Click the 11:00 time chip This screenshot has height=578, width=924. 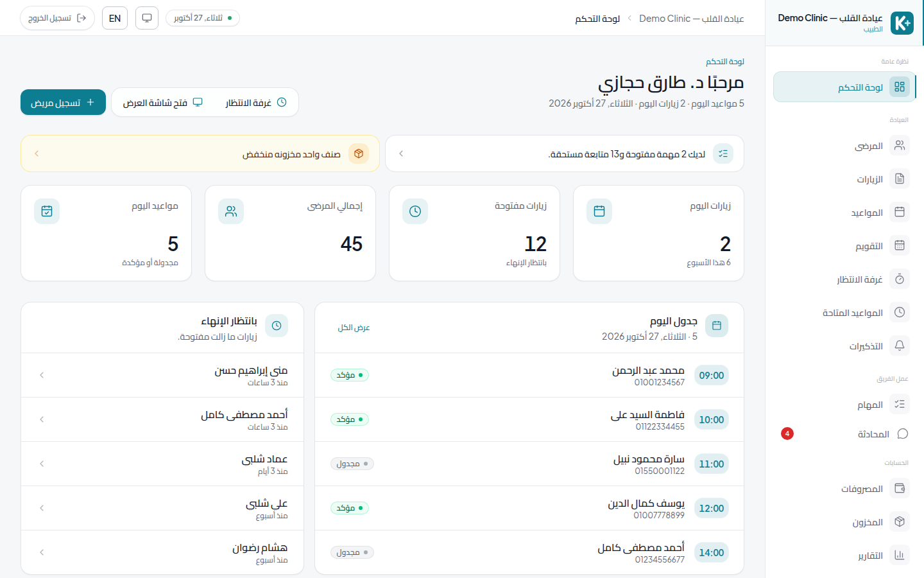(x=712, y=464)
